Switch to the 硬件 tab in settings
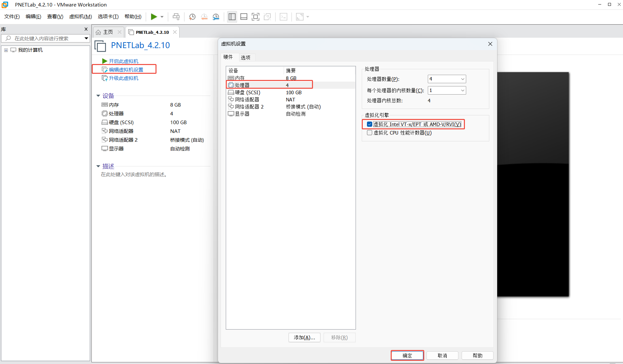This screenshot has height=364, width=623. (x=228, y=57)
